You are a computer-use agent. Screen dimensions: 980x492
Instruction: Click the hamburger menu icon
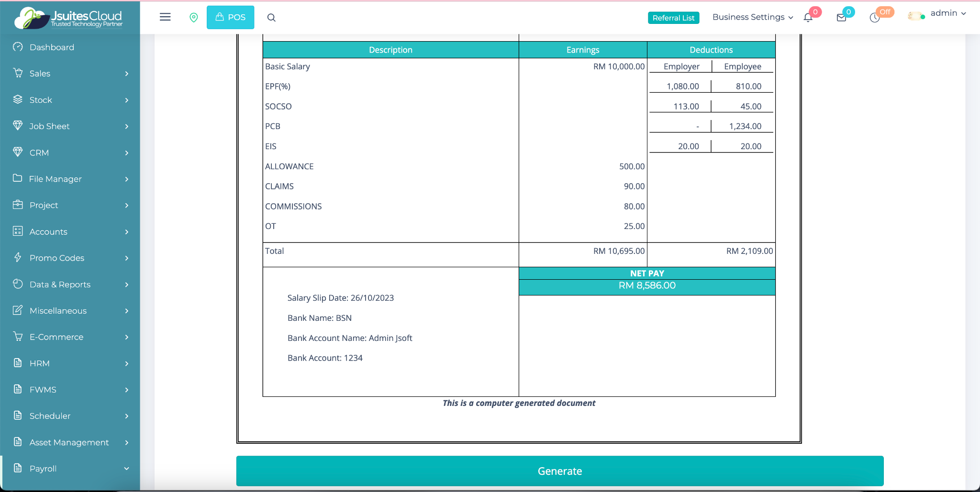(x=165, y=17)
